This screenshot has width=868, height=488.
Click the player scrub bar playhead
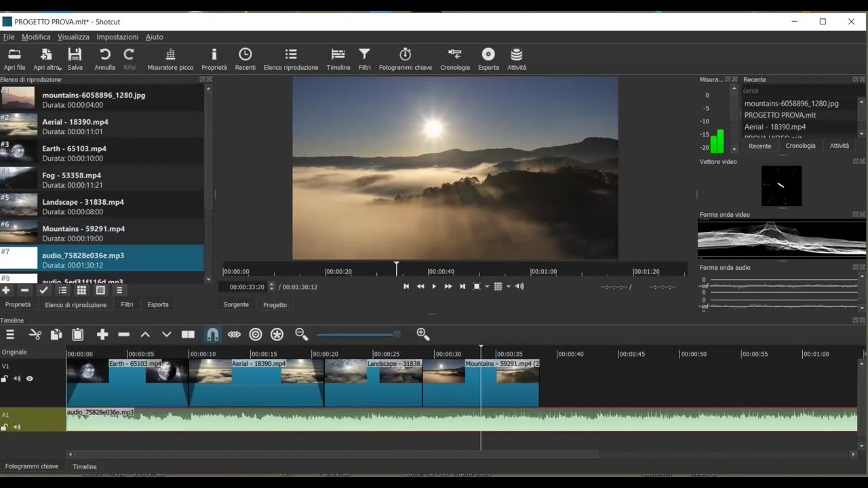397,268
